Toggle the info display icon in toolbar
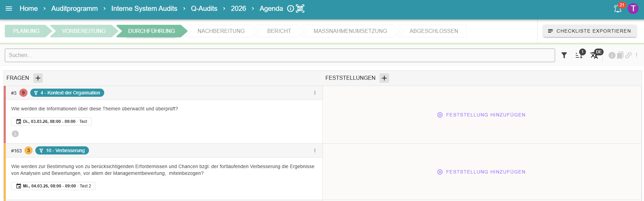Viewport: 644px width, 201px height. [x=612, y=55]
